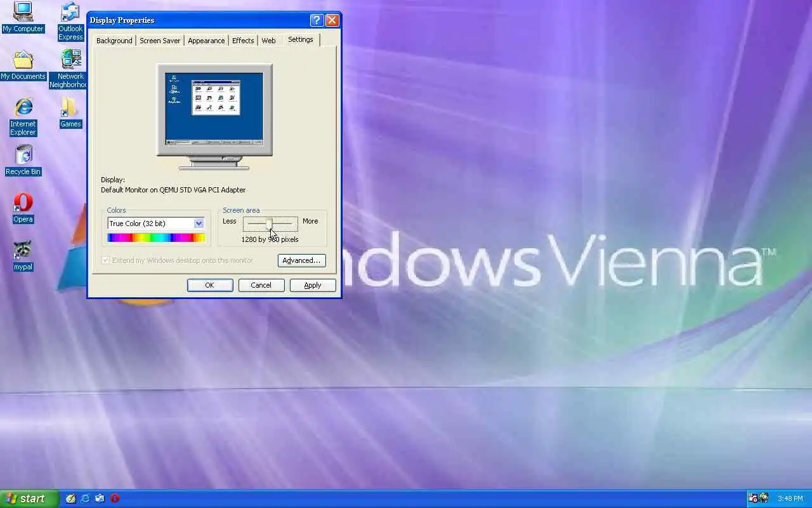Select the Internet Explorer desktop icon
This screenshot has height=508, width=812.
click(23, 117)
